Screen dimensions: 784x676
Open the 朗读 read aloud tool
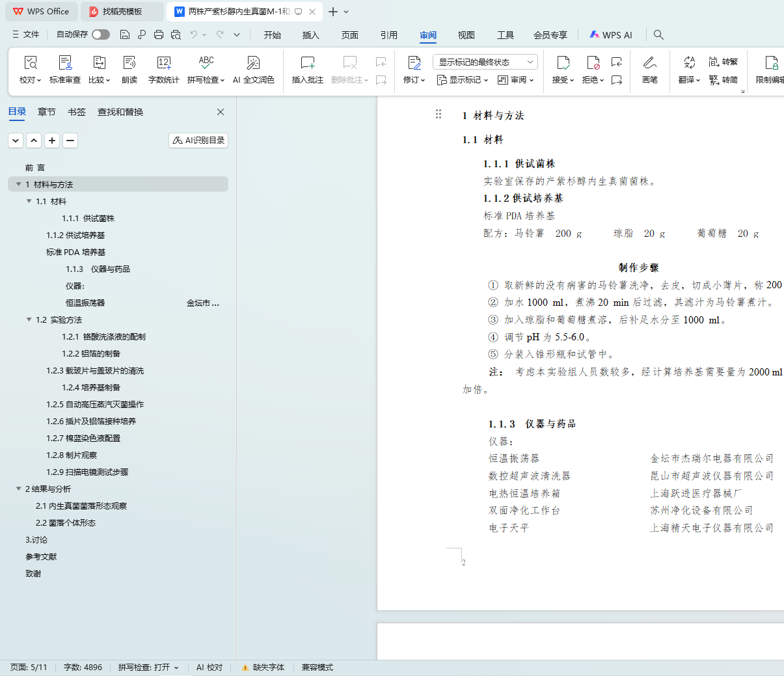[x=129, y=63]
